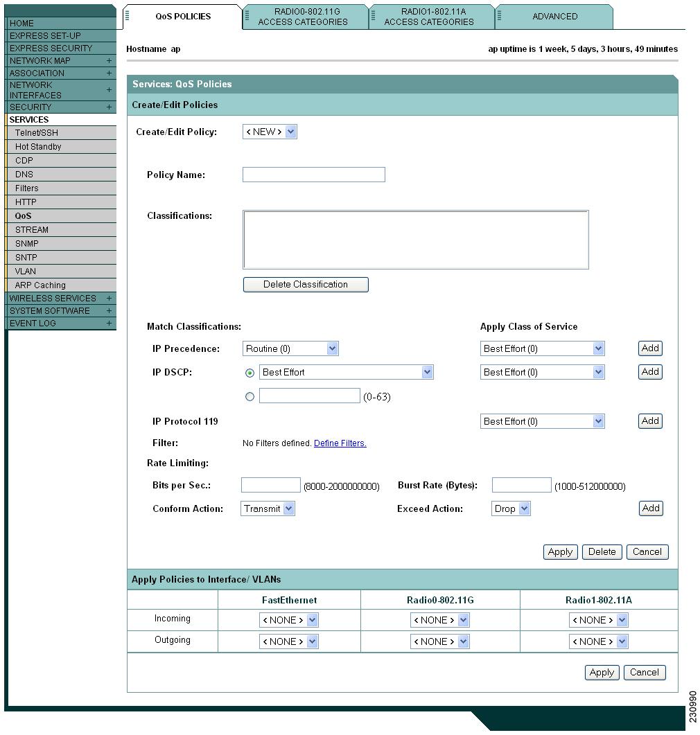Click Add for IP DSCP classification

click(650, 372)
